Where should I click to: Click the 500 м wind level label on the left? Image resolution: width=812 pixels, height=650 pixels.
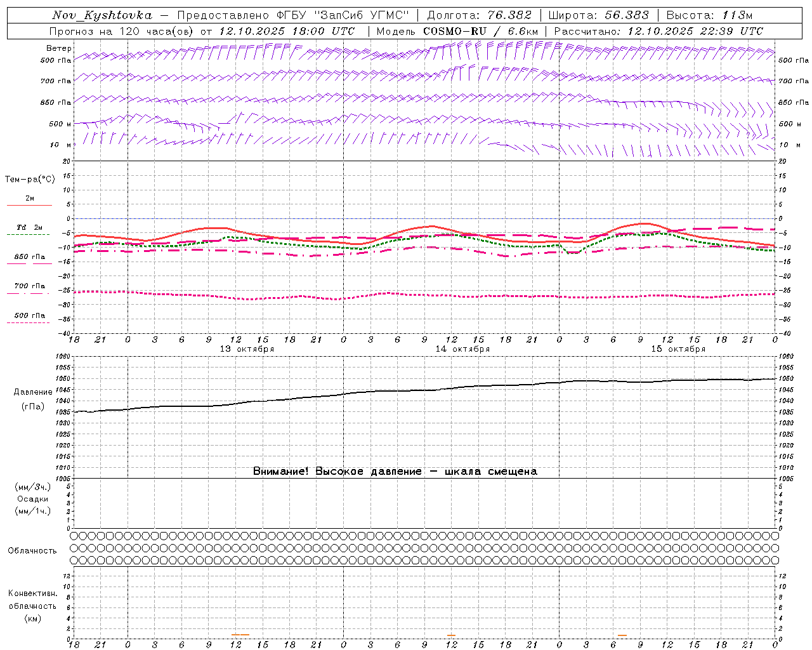click(x=60, y=124)
